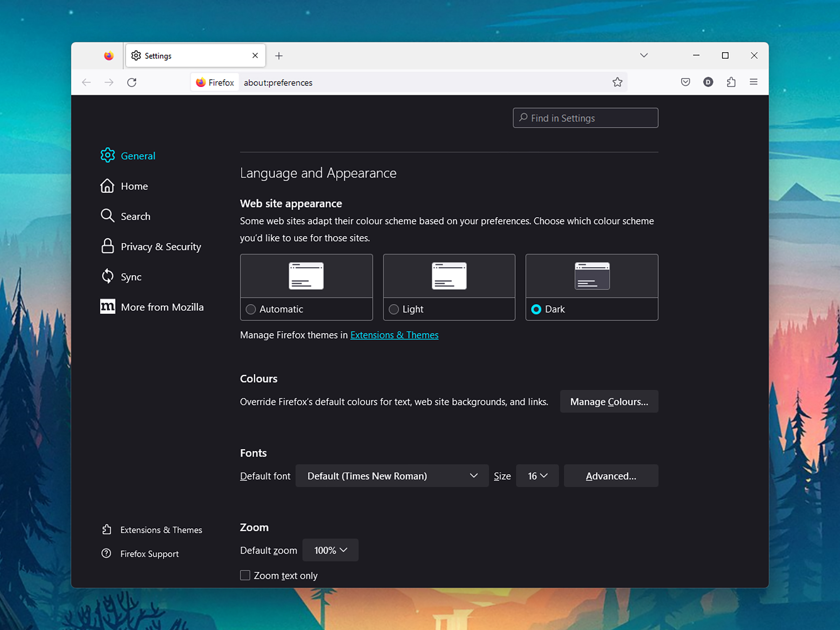Open the Default zoom dropdown
840x630 pixels.
(x=330, y=550)
